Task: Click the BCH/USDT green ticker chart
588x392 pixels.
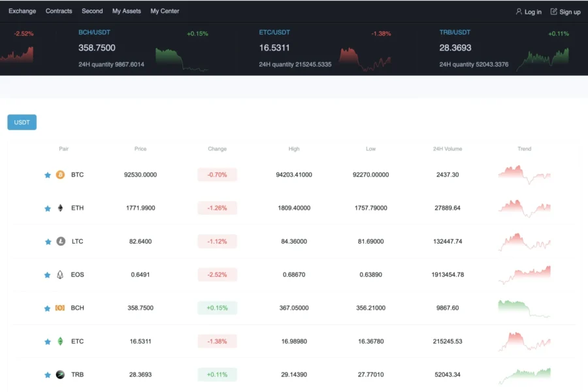Action: coord(182,59)
